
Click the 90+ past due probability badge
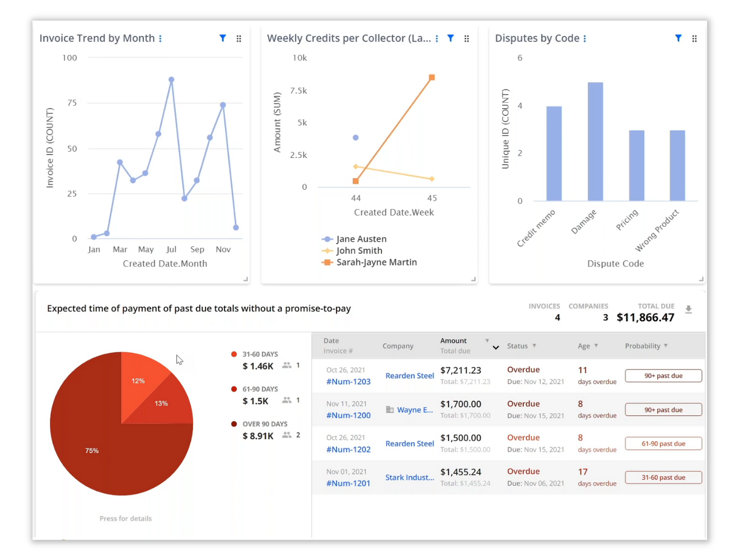point(663,376)
